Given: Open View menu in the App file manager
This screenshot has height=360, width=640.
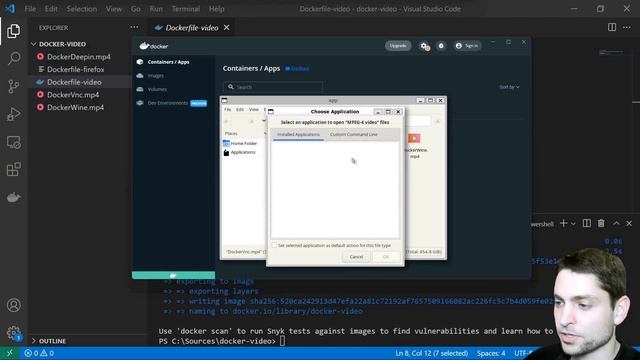Looking at the screenshot, I should (x=254, y=109).
